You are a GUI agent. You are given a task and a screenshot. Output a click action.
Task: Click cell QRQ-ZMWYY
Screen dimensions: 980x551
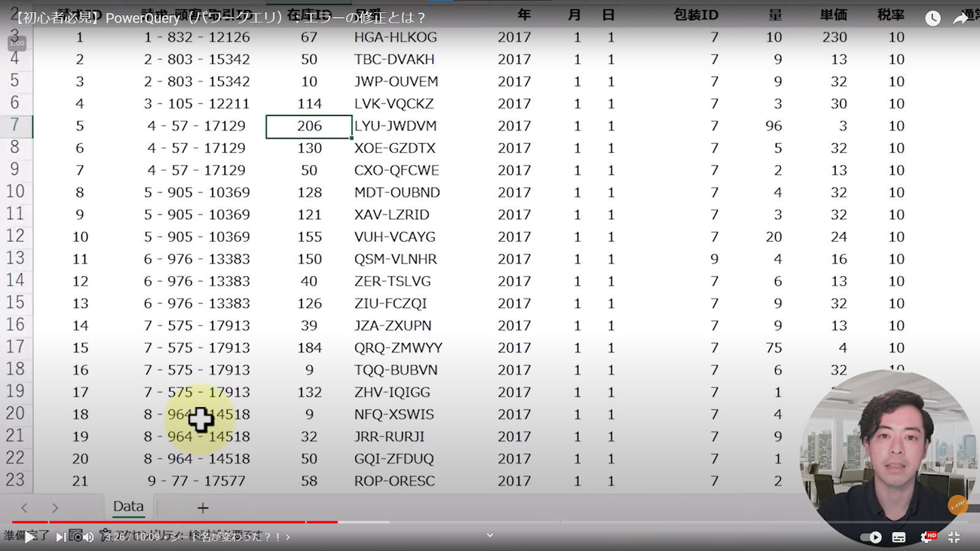point(398,348)
